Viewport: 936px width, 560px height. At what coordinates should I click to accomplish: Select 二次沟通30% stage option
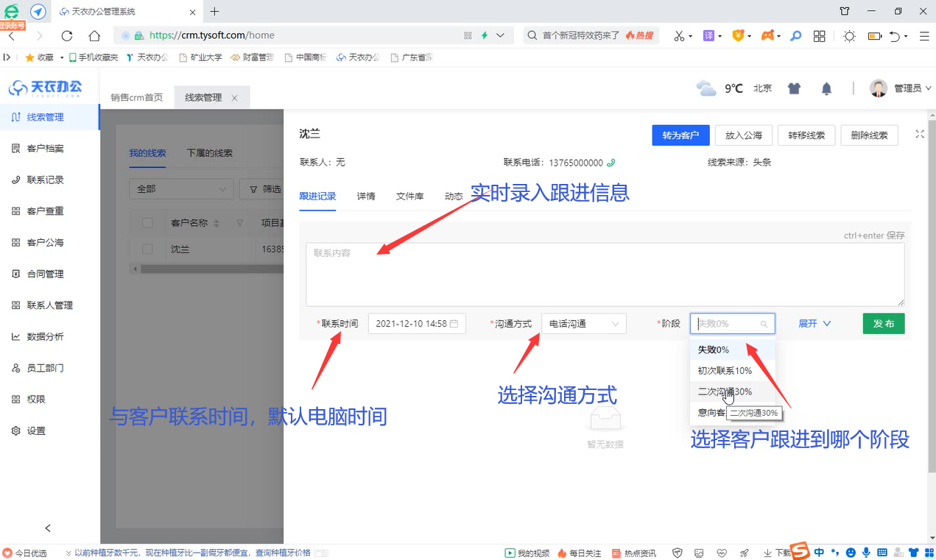(x=733, y=392)
